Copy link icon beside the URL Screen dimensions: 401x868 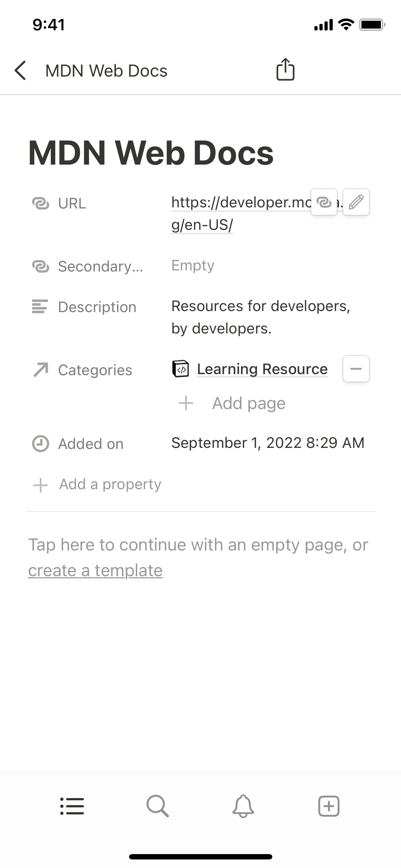(x=324, y=202)
